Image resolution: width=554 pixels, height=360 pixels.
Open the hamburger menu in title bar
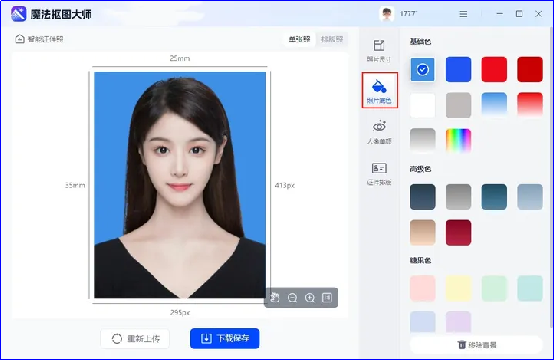tap(463, 14)
